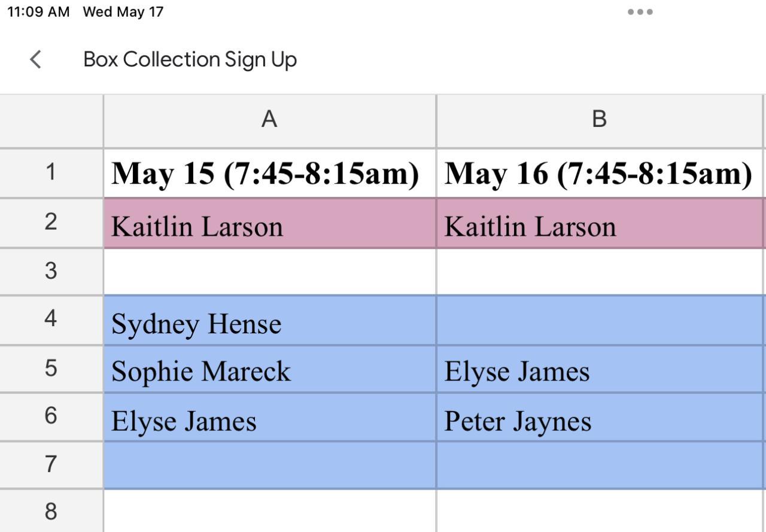Select column A header
The height and width of the screenshot is (532, 766).
269,120
